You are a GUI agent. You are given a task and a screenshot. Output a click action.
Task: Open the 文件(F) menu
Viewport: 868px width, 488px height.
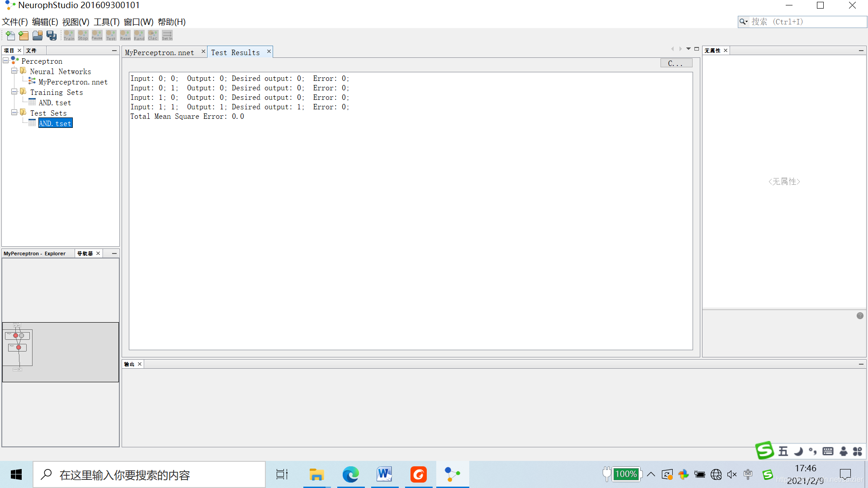click(15, 22)
